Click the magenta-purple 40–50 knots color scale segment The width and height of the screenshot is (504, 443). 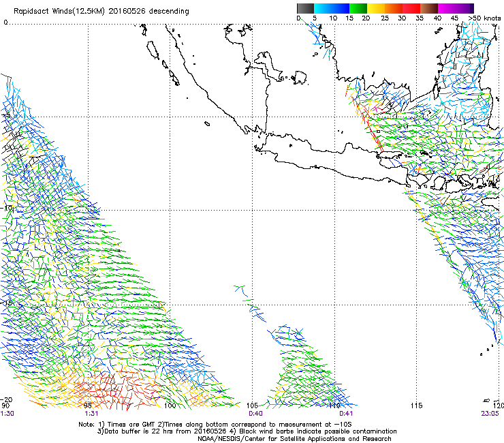click(x=456, y=8)
